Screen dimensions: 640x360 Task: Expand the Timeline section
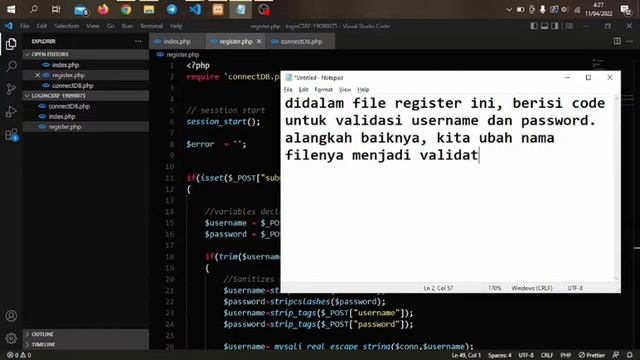[x=86, y=344]
